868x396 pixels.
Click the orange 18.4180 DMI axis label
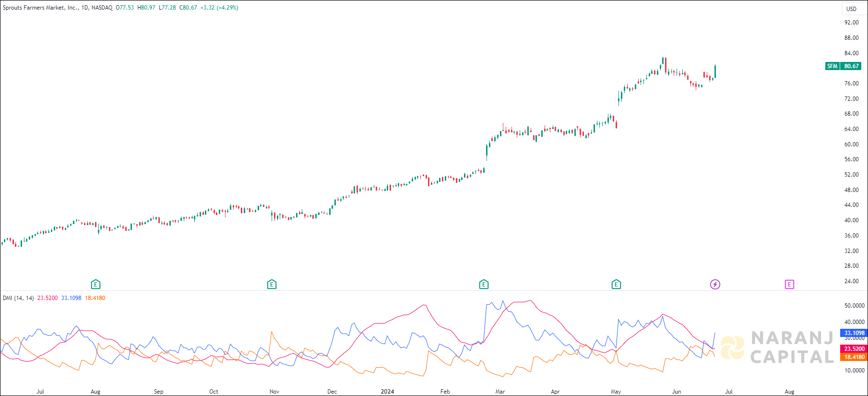click(854, 357)
